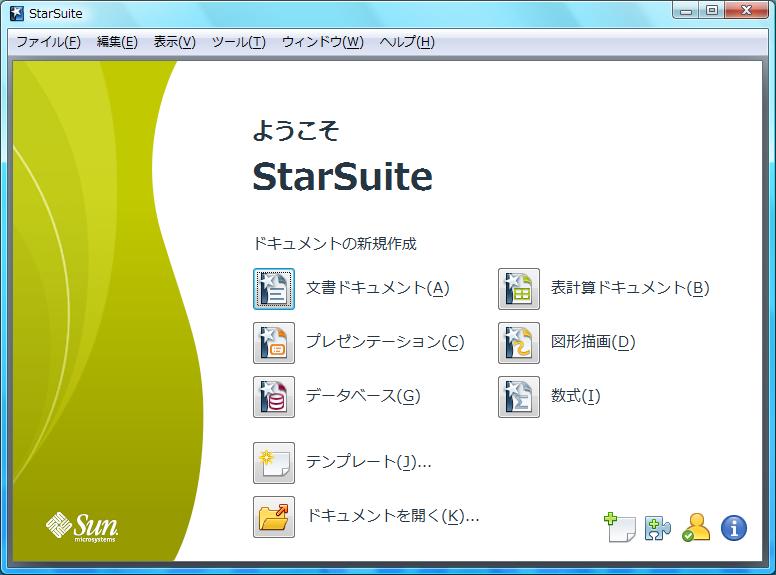Image resolution: width=776 pixels, height=575 pixels.
Task: Click the user registration person icon
Action: tap(696, 527)
